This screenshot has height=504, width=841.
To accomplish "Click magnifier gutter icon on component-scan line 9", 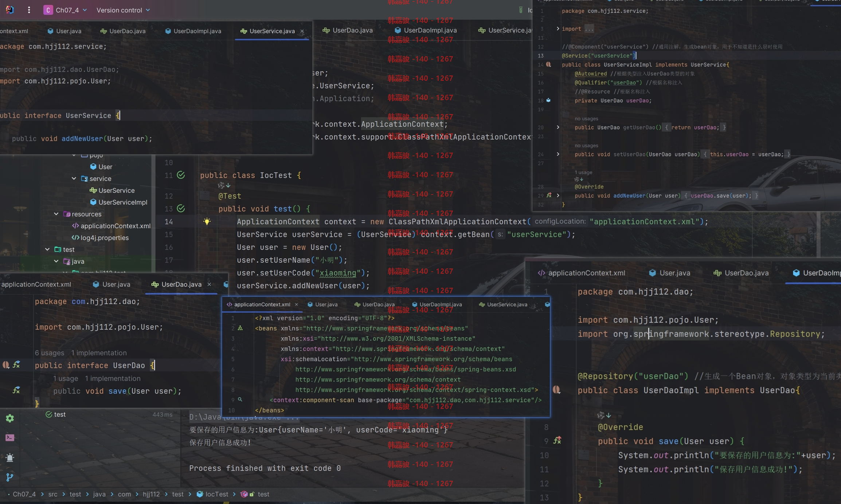I will 240,399.
